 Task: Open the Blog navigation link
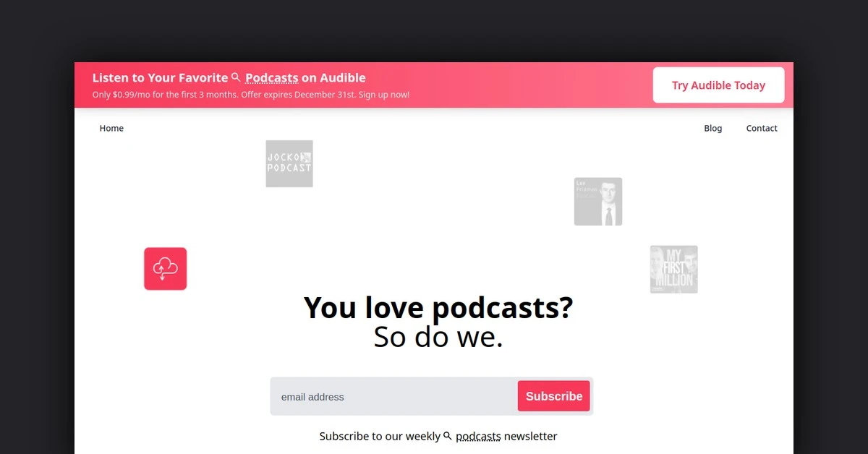712,129
